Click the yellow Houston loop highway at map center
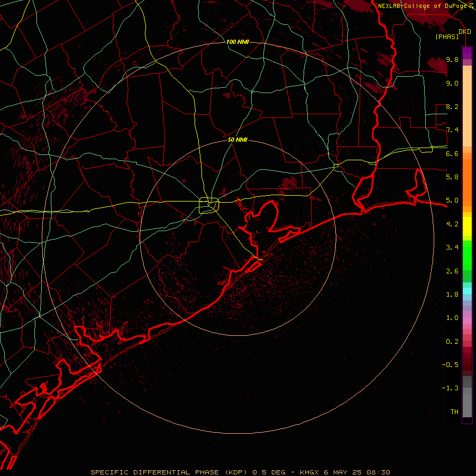 [x=209, y=206]
